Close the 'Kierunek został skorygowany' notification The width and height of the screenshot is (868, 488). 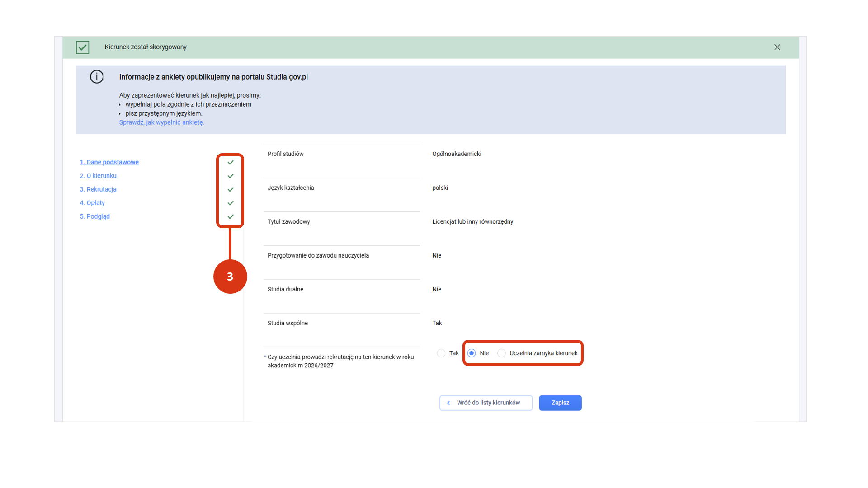[x=777, y=47]
